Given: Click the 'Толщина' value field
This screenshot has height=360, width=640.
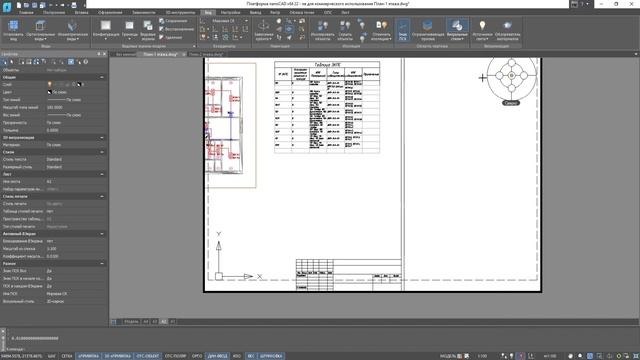Looking at the screenshot, I should tap(76, 130).
